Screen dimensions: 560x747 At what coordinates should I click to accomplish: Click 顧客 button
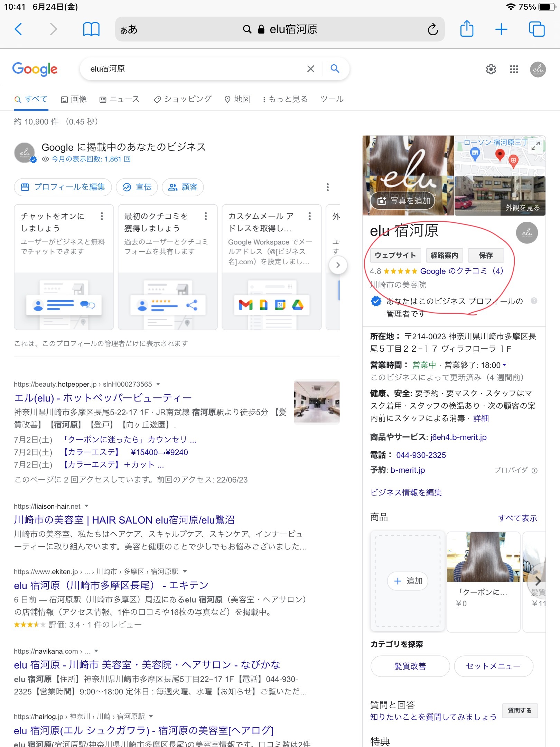click(183, 187)
